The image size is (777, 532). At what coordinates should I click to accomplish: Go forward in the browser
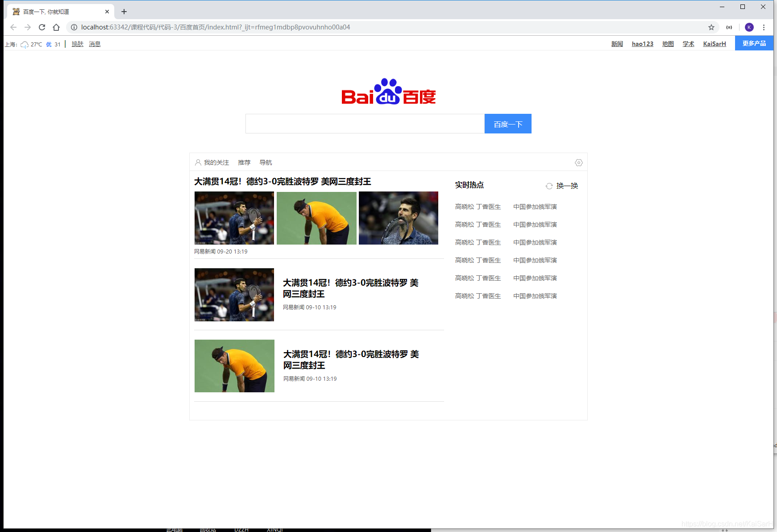(x=28, y=27)
